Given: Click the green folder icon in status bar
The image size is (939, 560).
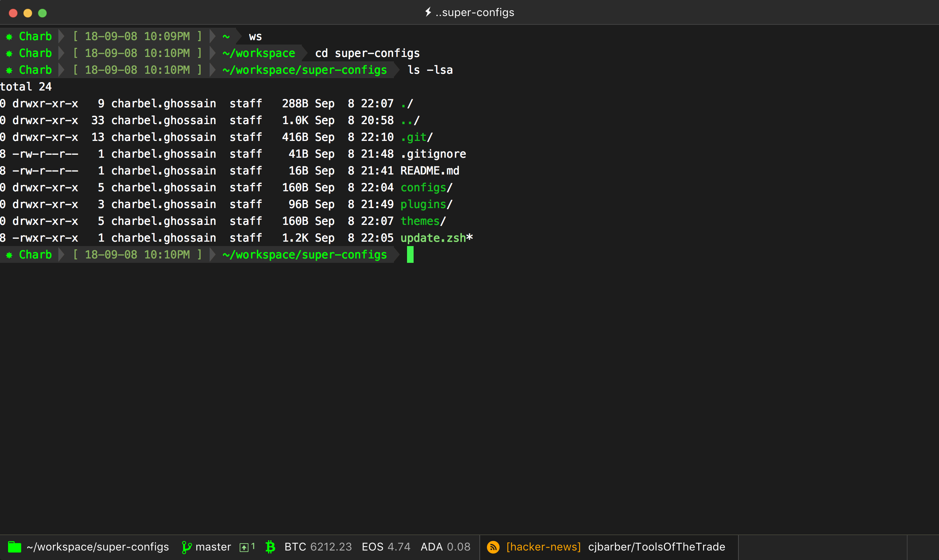Looking at the screenshot, I should tap(14, 547).
